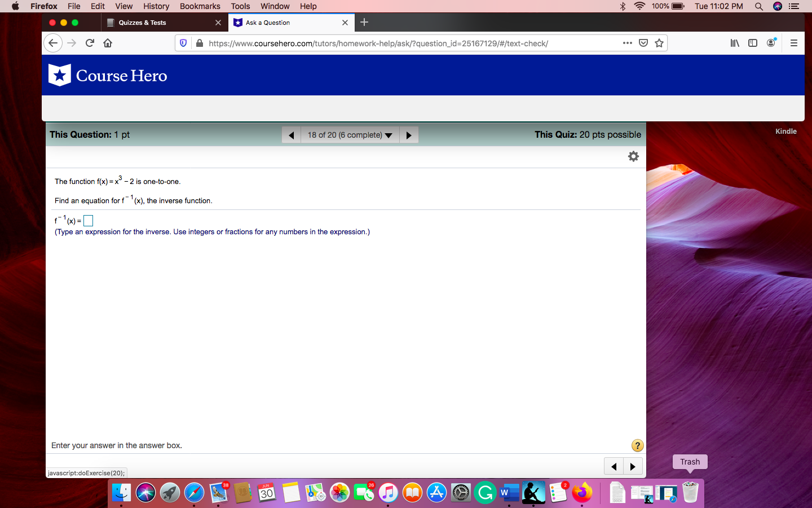Image resolution: width=812 pixels, height=508 pixels.
Task: Open Grammarly from the dock
Action: [x=485, y=493]
